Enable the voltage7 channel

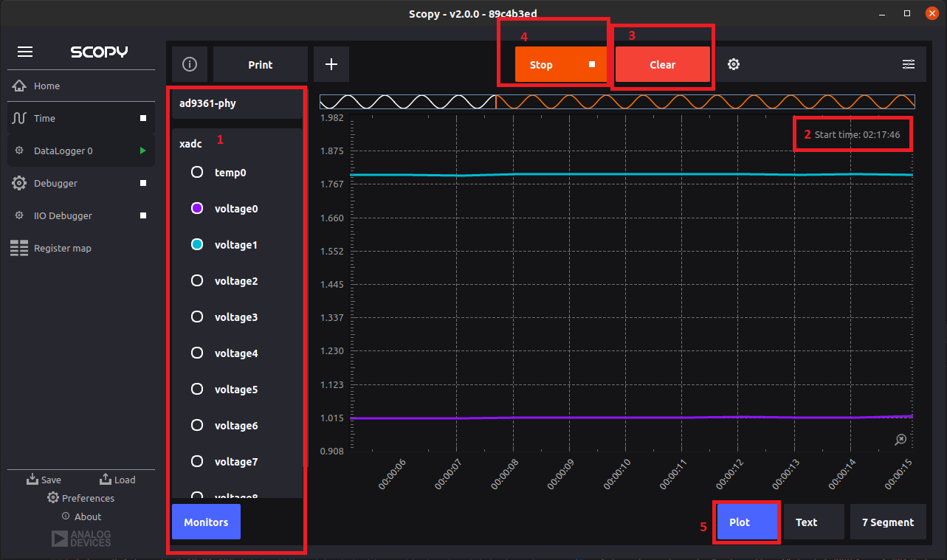point(197,461)
